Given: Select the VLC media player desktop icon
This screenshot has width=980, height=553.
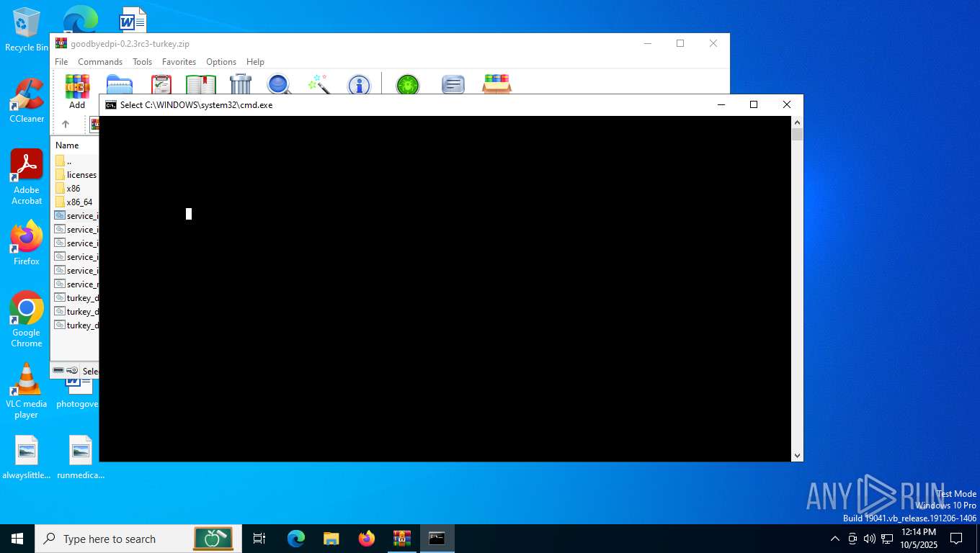Looking at the screenshot, I should point(27,391).
